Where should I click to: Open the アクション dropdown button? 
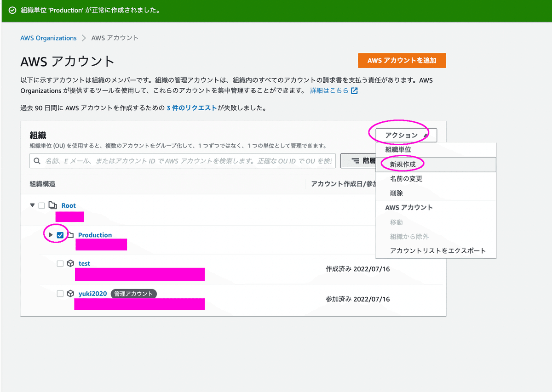coord(406,135)
